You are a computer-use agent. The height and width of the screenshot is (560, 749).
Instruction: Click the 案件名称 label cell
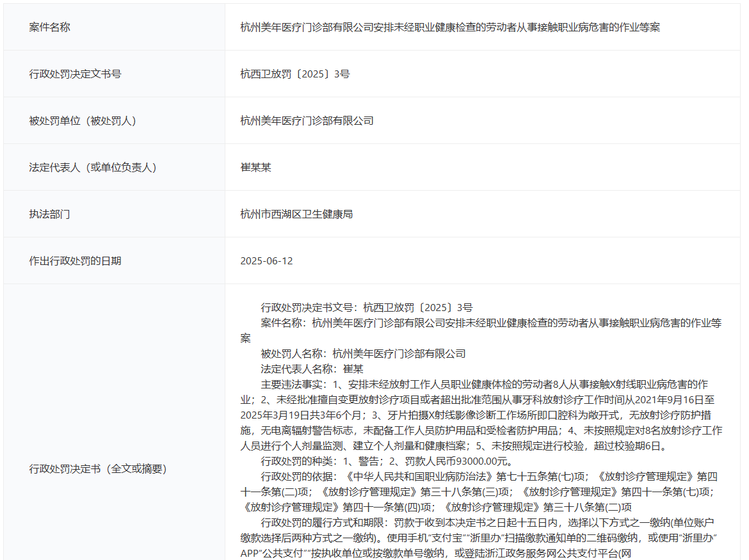coord(50,28)
